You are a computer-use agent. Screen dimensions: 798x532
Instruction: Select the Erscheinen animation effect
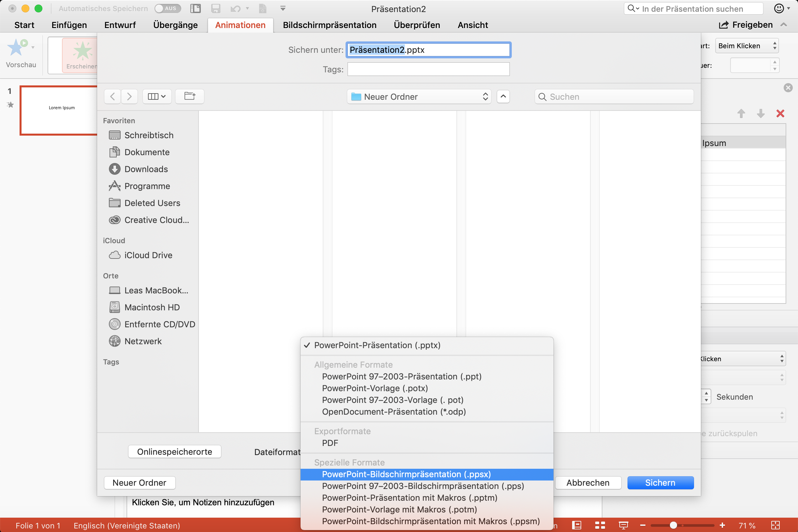pyautogui.click(x=81, y=55)
